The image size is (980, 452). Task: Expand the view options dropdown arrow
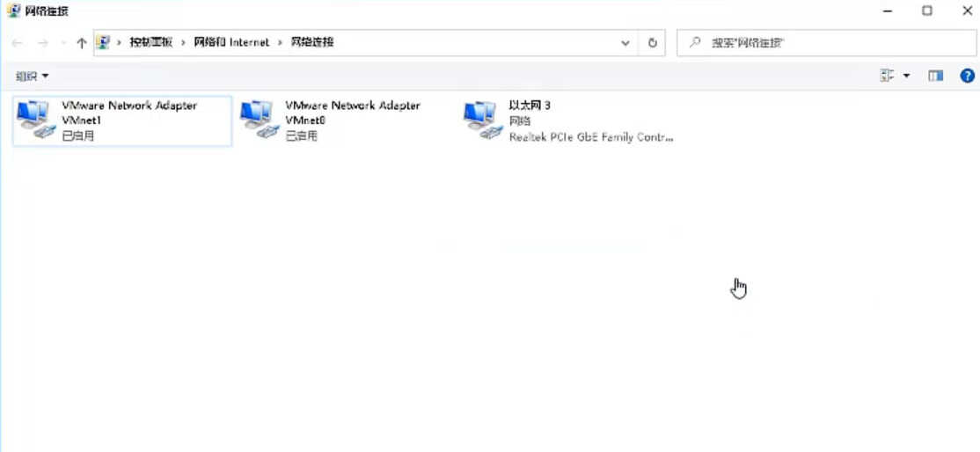[x=906, y=77]
